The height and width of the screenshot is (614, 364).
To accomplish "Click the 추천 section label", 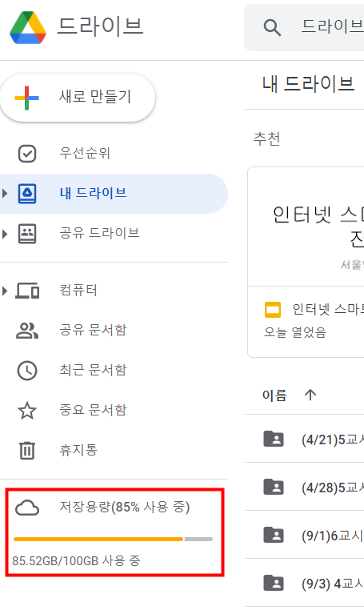I will tap(267, 138).
